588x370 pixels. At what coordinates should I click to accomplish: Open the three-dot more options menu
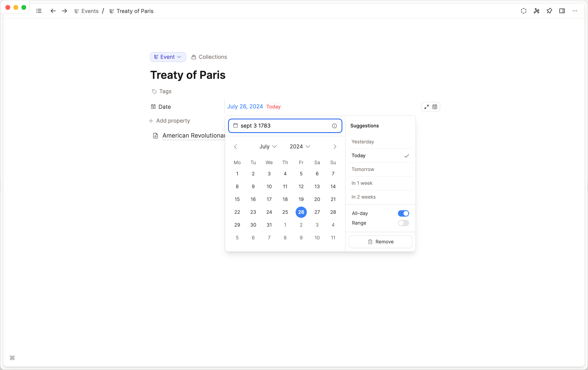575,11
